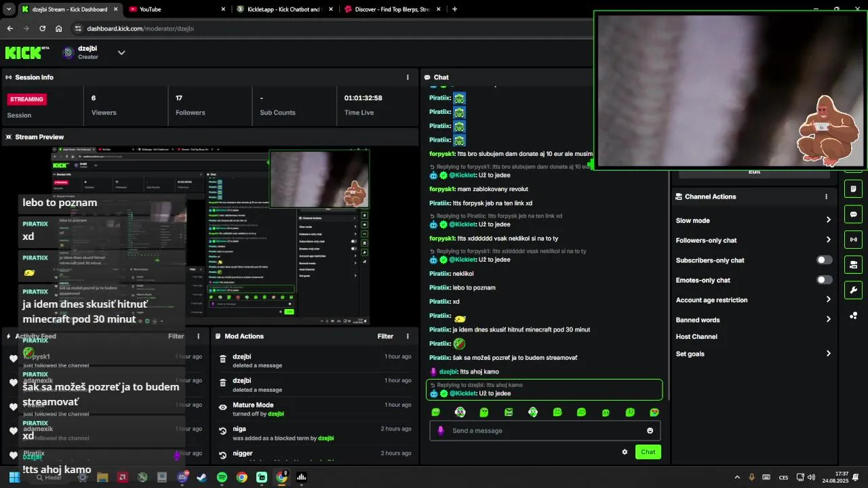Click @Kicklet username in highlighted reply

click(x=462, y=394)
